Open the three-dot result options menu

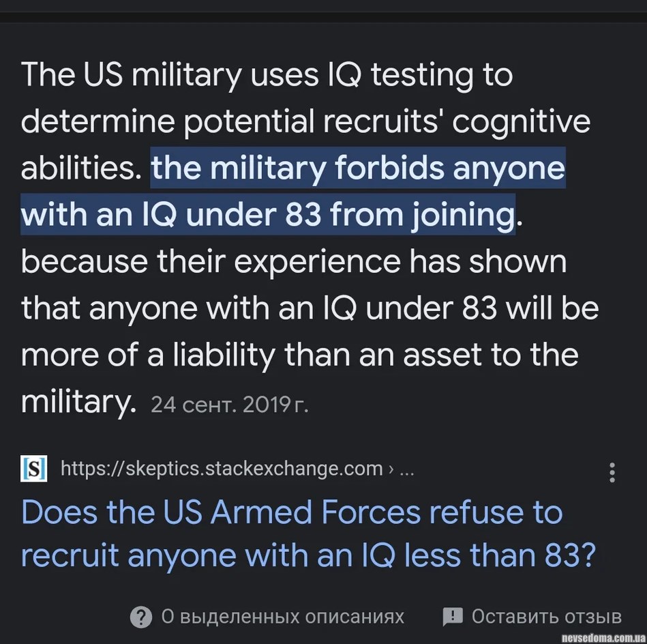click(x=612, y=472)
